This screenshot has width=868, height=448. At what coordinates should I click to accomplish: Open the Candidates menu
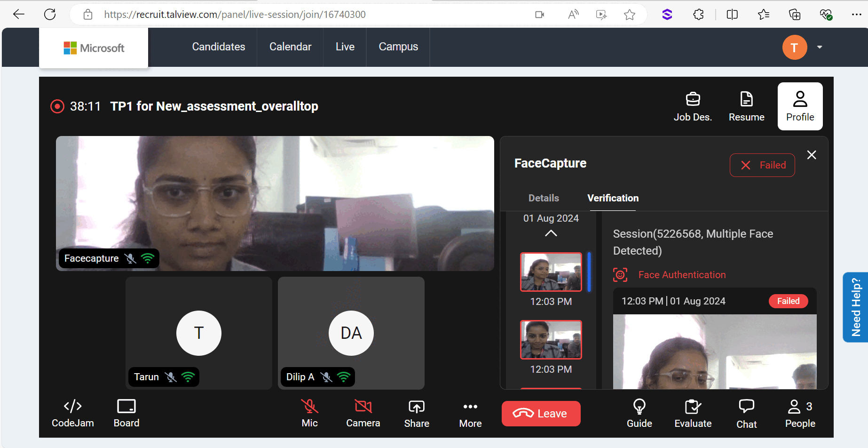point(219,47)
